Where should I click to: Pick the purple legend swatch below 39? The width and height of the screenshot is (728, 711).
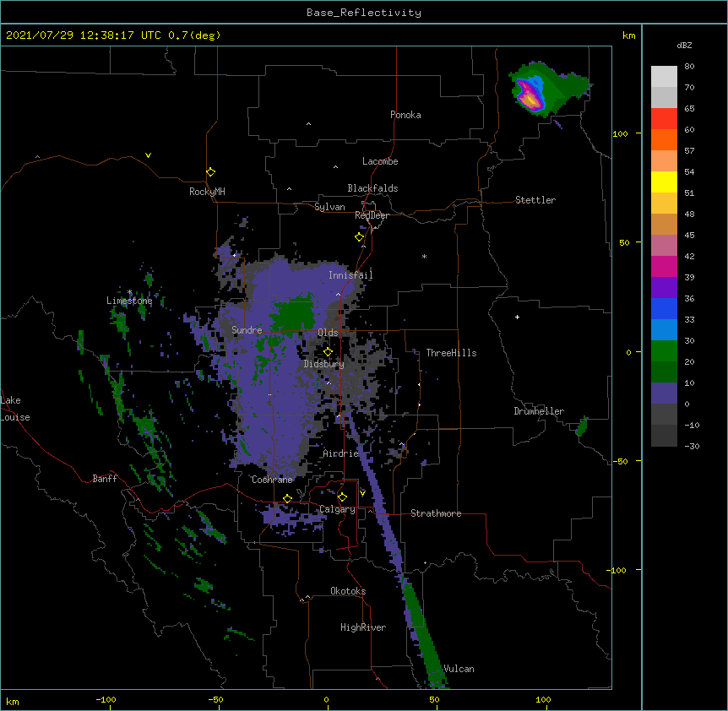click(664, 287)
